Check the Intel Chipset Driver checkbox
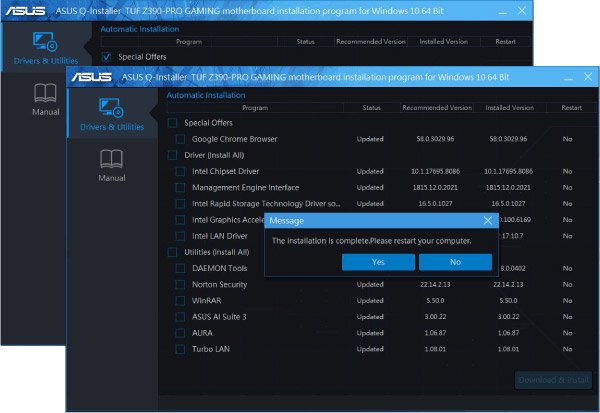600x413 pixels. coord(180,171)
